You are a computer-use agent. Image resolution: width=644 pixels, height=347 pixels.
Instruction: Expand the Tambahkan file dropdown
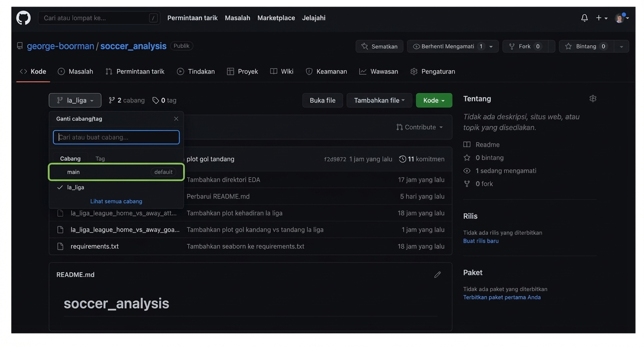[x=379, y=100]
